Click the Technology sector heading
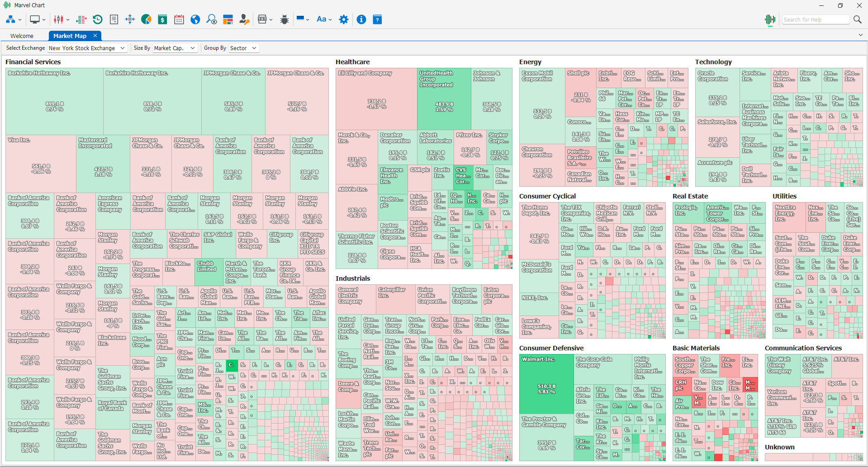 pos(713,62)
